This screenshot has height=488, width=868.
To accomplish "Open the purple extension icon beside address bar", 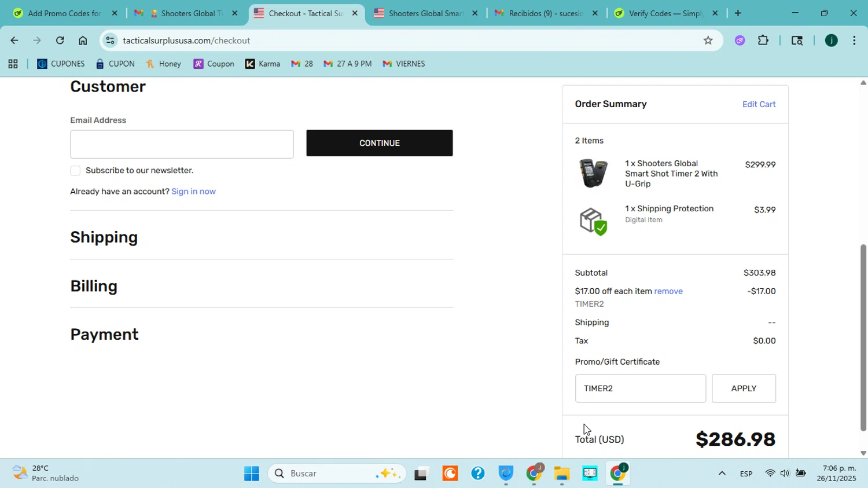I will (740, 41).
